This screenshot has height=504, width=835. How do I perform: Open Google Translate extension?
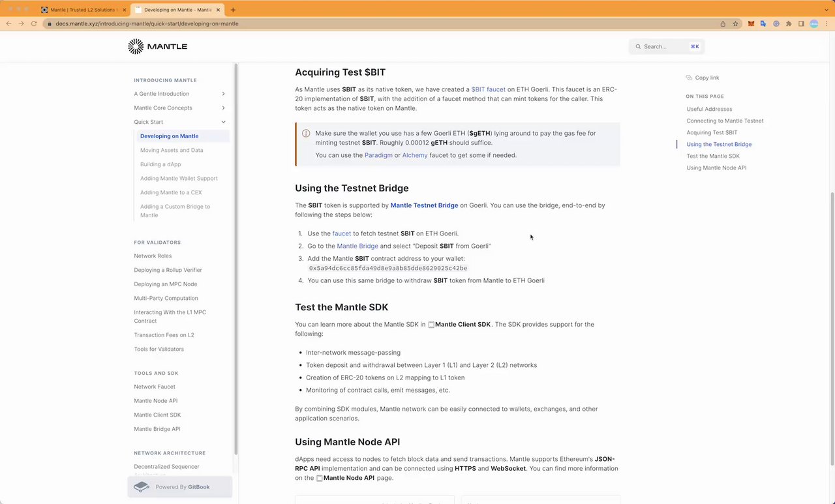click(x=763, y=23)
